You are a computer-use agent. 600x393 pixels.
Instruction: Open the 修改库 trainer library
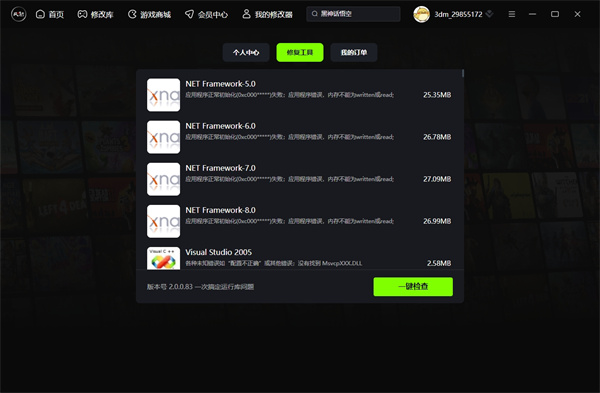96,15
